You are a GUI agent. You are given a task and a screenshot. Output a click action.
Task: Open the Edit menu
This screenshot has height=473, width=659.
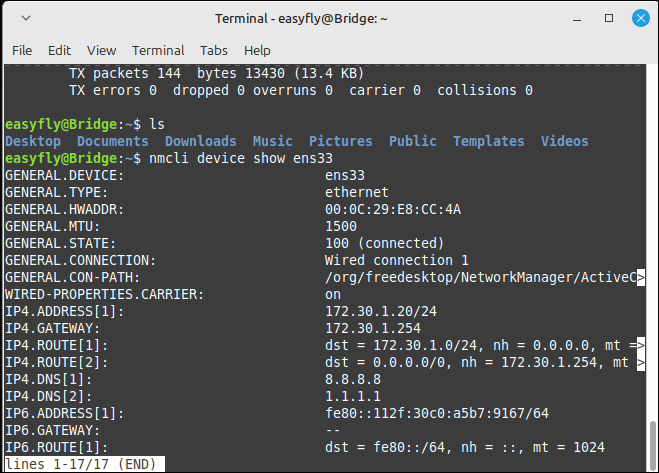[x=59, y=50]
